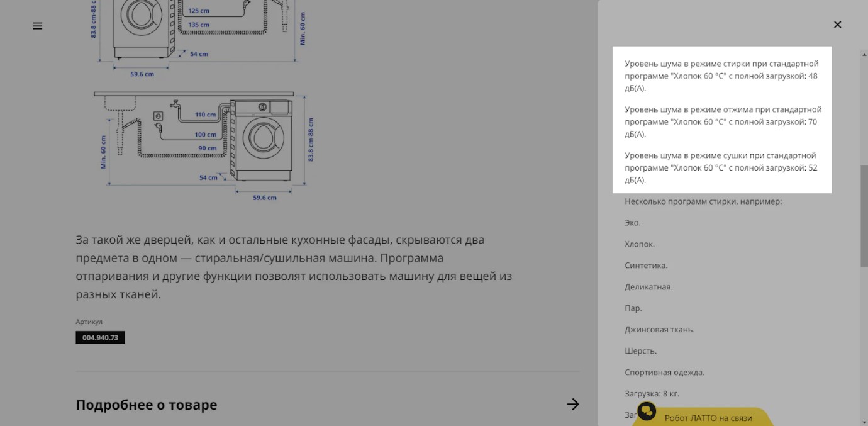Viewport: 868px width, 426px height.
Task: Click the article number badge 004.940.73
Action: (100, 337)
